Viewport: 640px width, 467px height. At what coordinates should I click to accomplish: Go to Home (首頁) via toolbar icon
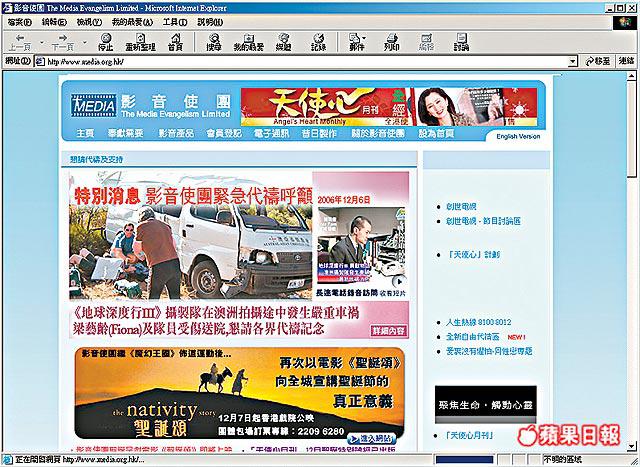(176, 42)
